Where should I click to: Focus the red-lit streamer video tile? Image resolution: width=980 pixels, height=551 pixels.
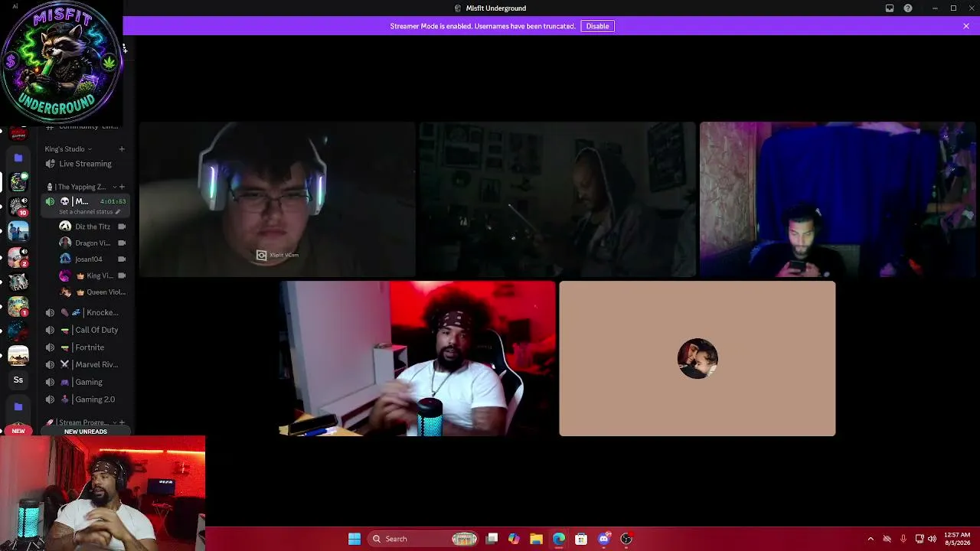pos(417,358)
